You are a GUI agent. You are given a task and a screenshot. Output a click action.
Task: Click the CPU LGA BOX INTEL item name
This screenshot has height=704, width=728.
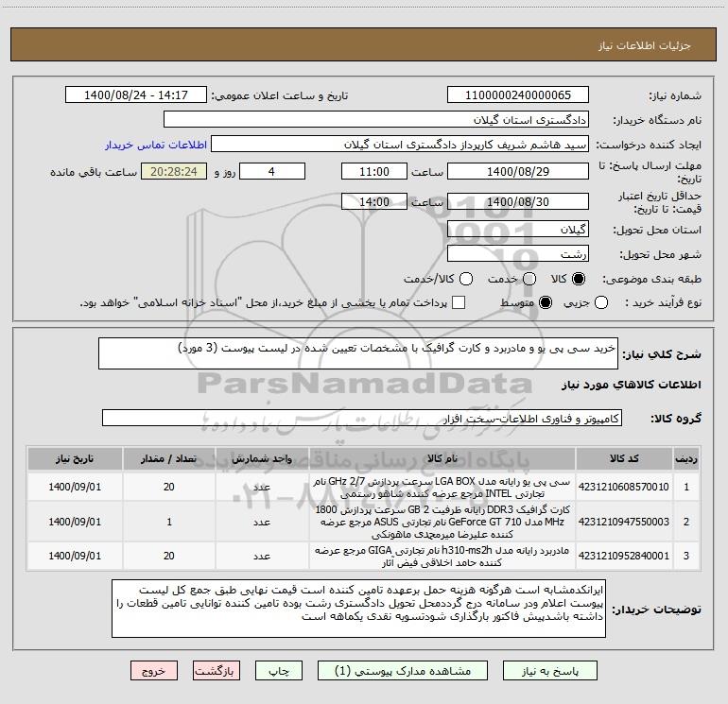coord(442,488)
